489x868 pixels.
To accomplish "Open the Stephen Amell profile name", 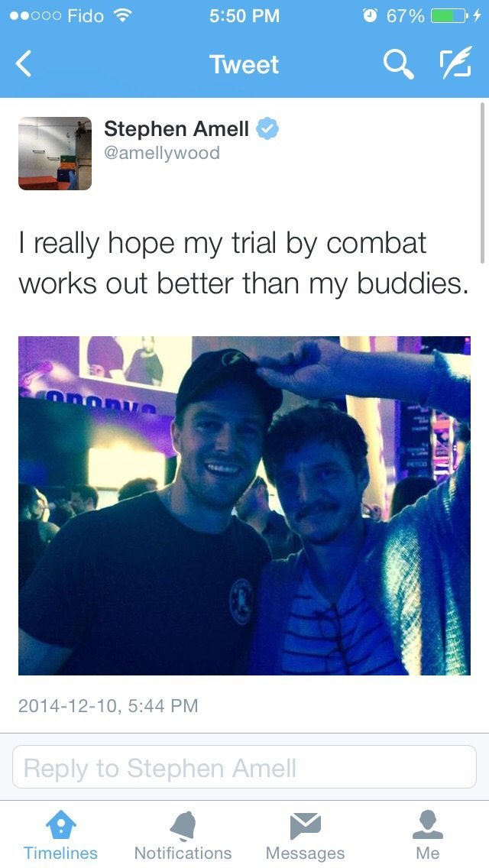I will click(x=176, y=129).
